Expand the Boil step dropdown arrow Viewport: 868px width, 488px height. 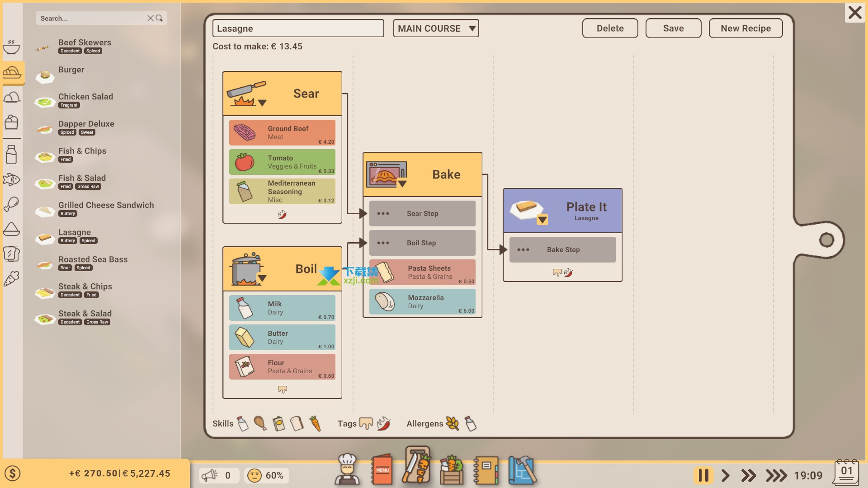point(261,278)
